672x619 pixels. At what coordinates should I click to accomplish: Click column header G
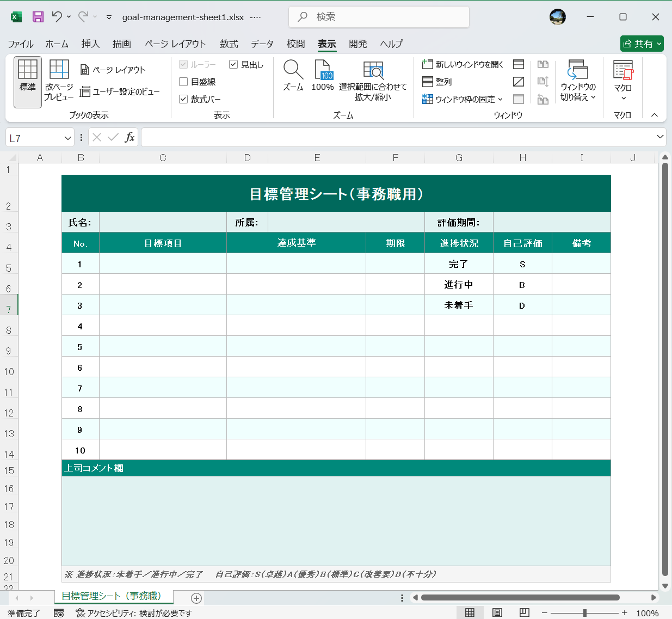point(459,158)
